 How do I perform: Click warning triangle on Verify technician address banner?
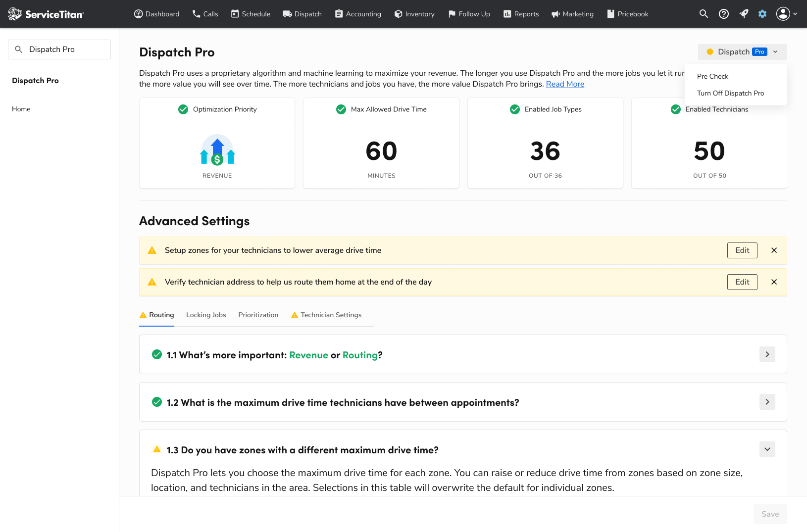point(152,282)
